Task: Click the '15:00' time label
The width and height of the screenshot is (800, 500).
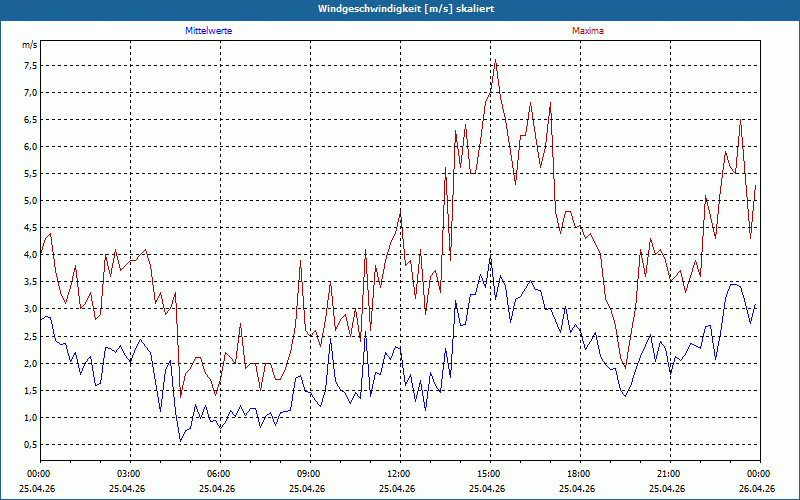Action: point(490,474)
